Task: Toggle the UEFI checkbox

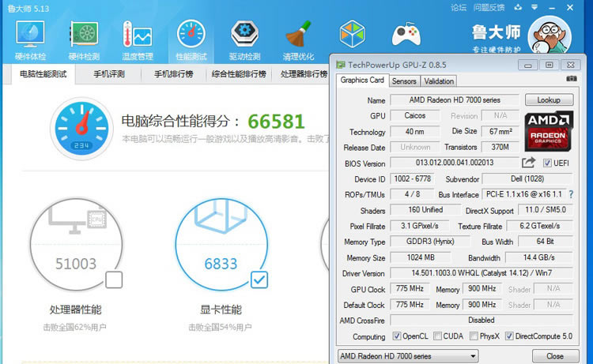Action: point(547,163)
